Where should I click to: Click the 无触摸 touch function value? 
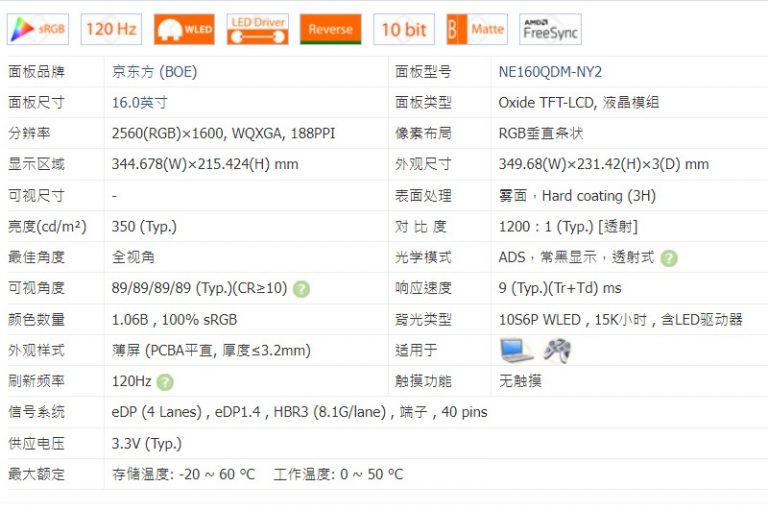pyautogui.click(x=520, y=381)
